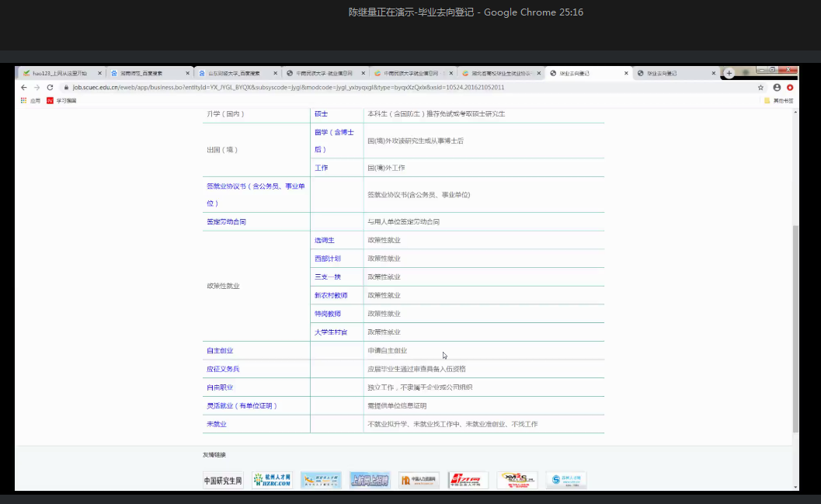821x504 pixels.
Task: Select 签定劳动合同 link
Action: click(226, 222)
